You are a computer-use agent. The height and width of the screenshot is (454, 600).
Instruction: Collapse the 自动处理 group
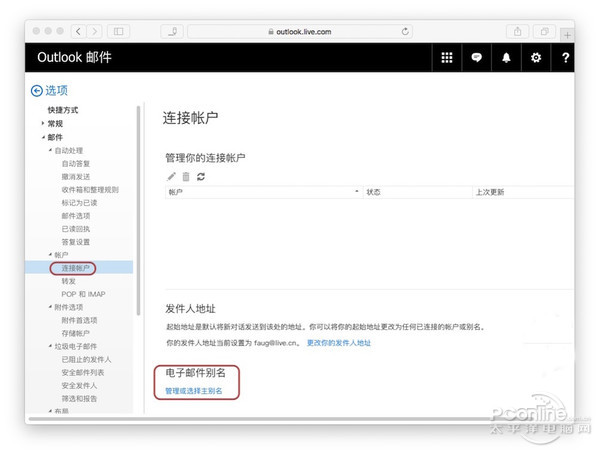click(50, 150)
